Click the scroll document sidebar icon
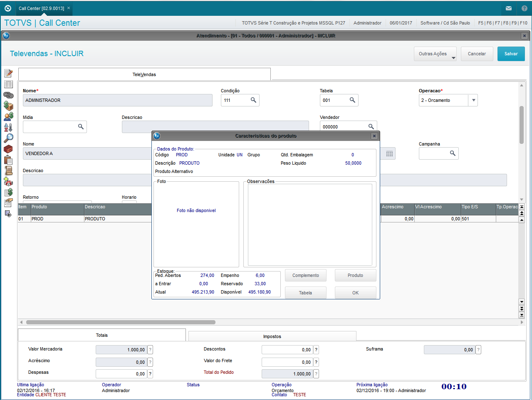532x400 pixels. [8, 170]
